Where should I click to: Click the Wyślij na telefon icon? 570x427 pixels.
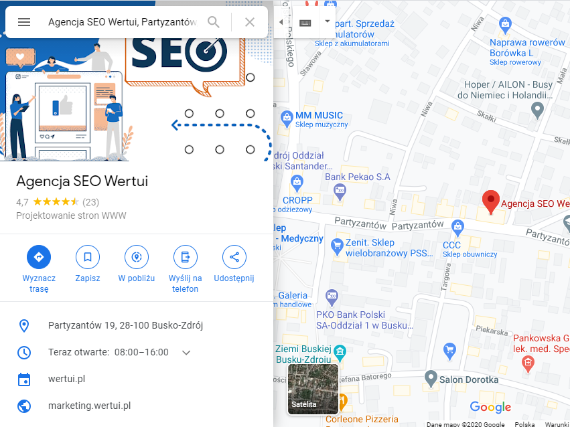click(x=185, y=257)
